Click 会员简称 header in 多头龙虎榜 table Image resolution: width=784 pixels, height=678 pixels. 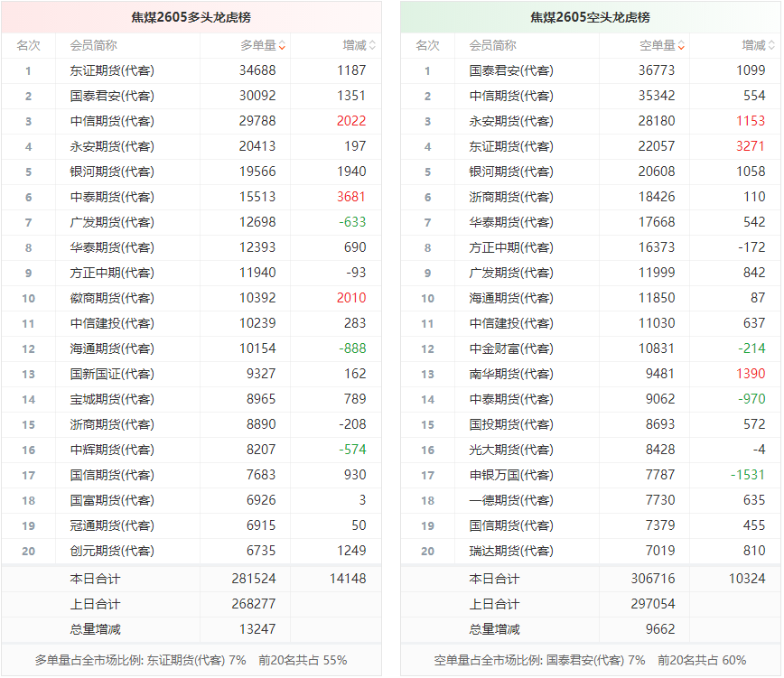coord(94,45)
